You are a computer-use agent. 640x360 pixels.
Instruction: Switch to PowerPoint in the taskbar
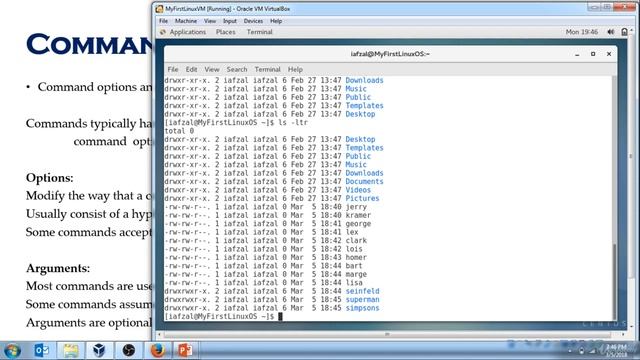pyautogui.click(x=185, y=350)
